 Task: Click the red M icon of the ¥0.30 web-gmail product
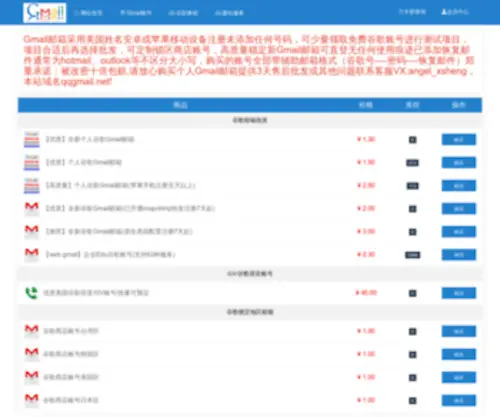(32, 254)
